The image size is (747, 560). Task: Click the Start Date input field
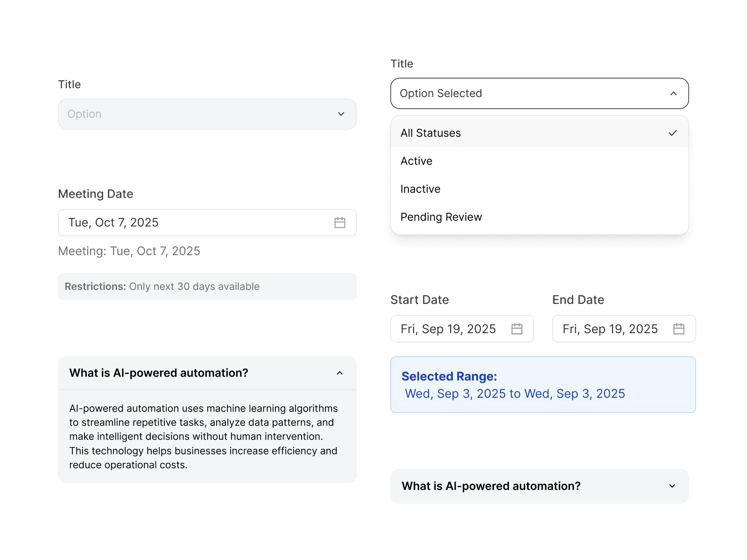[448, 329]
